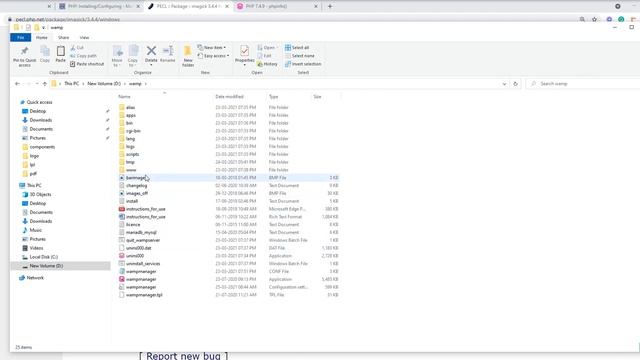Select the quit_wampserver batch file
The image size is (640, 360).
tap(143, 240)
